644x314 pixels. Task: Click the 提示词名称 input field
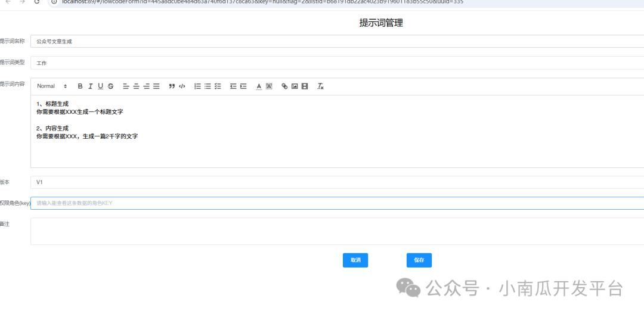click(337, 42)
